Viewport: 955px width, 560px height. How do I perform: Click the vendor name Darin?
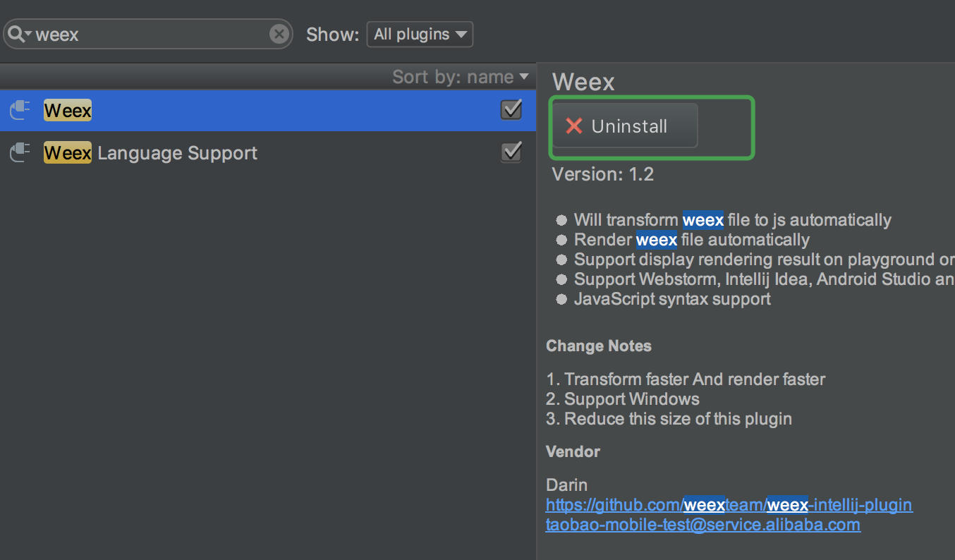(567, 485)
